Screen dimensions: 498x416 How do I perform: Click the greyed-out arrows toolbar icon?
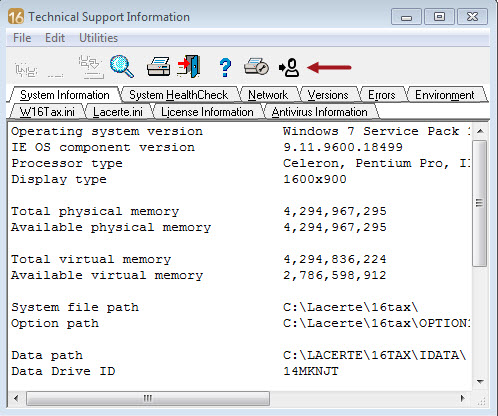pos(91,67)
